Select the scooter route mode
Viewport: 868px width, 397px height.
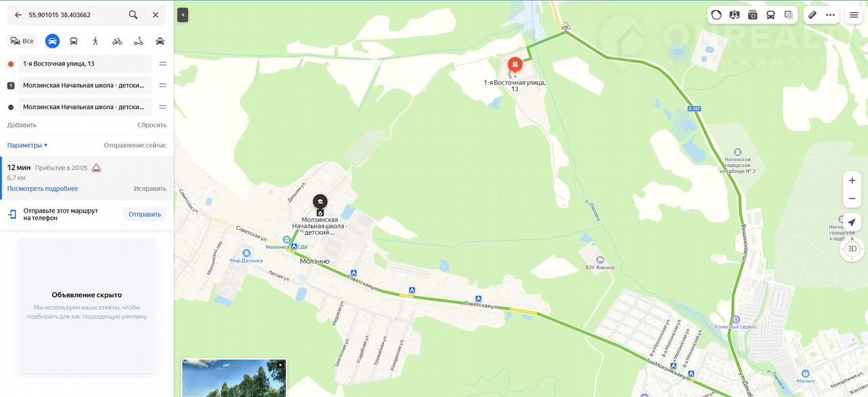click(x=138, y=41)
